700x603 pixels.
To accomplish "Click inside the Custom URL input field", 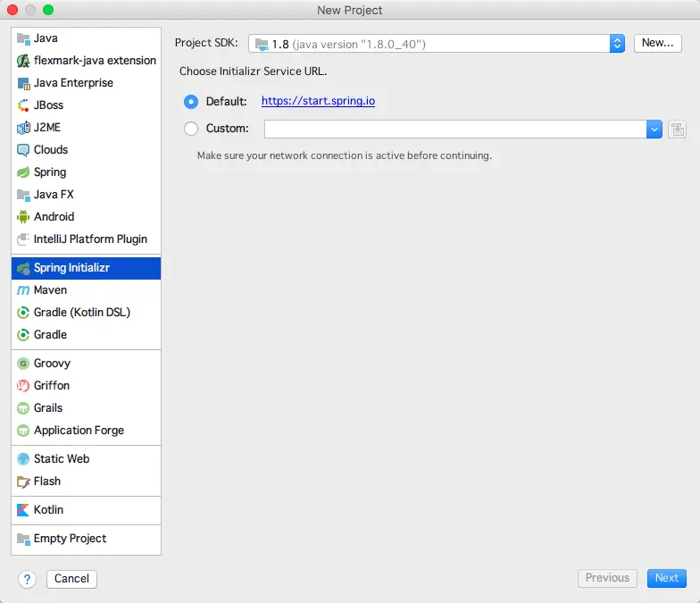I will tap(455, 130).
